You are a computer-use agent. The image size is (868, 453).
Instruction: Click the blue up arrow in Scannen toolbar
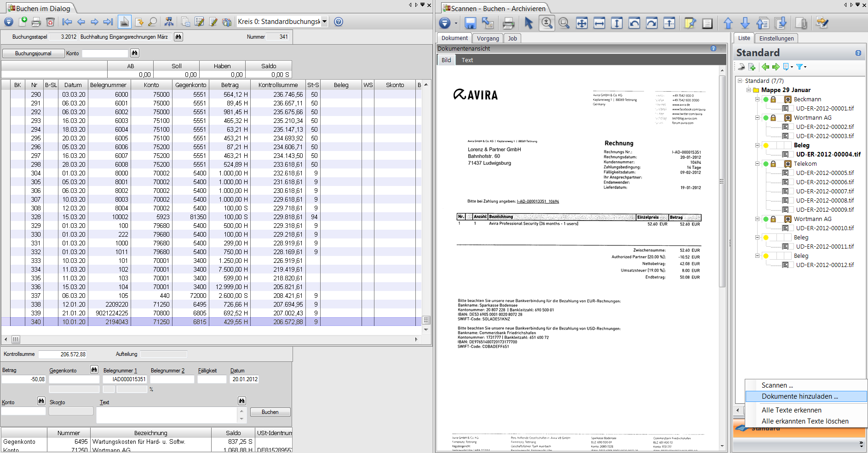728,23
